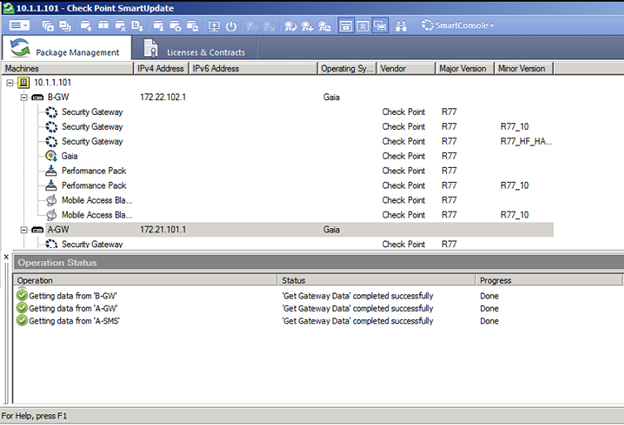Click the expand tree toolbar icon with plus
Image resolution: width=624 pixels, height=425 pixels.
click(x=48, y=26)
